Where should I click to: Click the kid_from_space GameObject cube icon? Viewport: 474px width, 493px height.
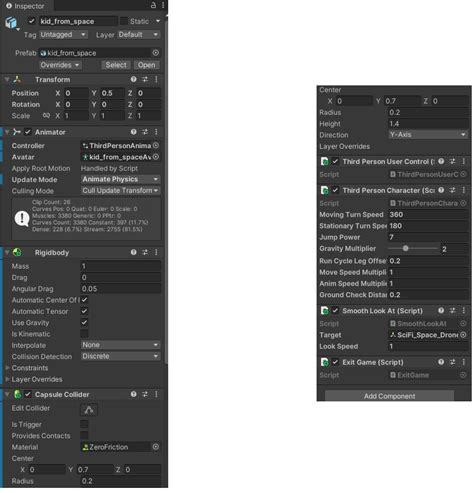coord(11,23)
